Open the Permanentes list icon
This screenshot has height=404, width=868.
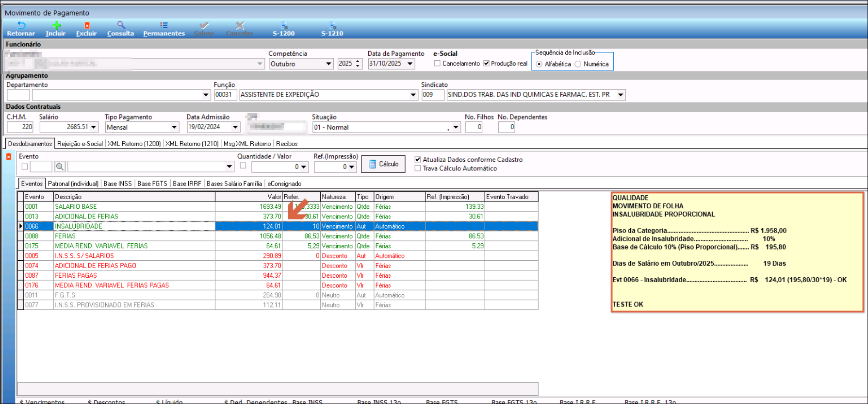click(x=164, y=25)
